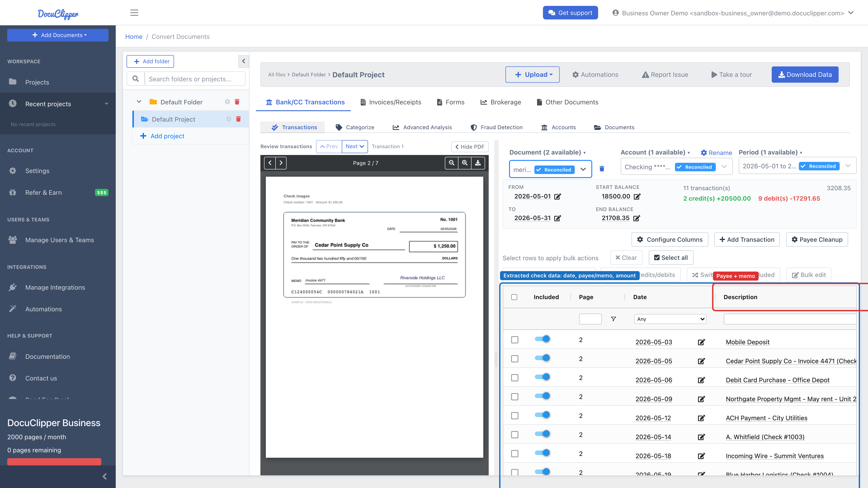This screenshot has width=868, height=488.
Task: Go to next PDF page
Action: pyautogui.click(x=281, y=163)
